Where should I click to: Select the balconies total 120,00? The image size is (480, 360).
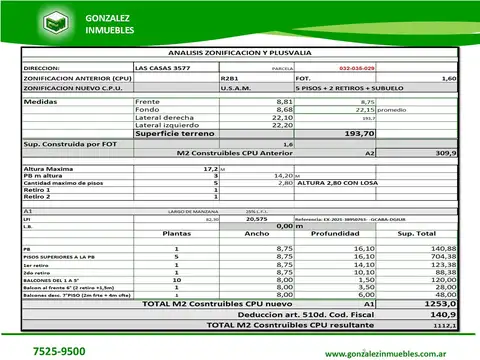[x=444, y=280]
